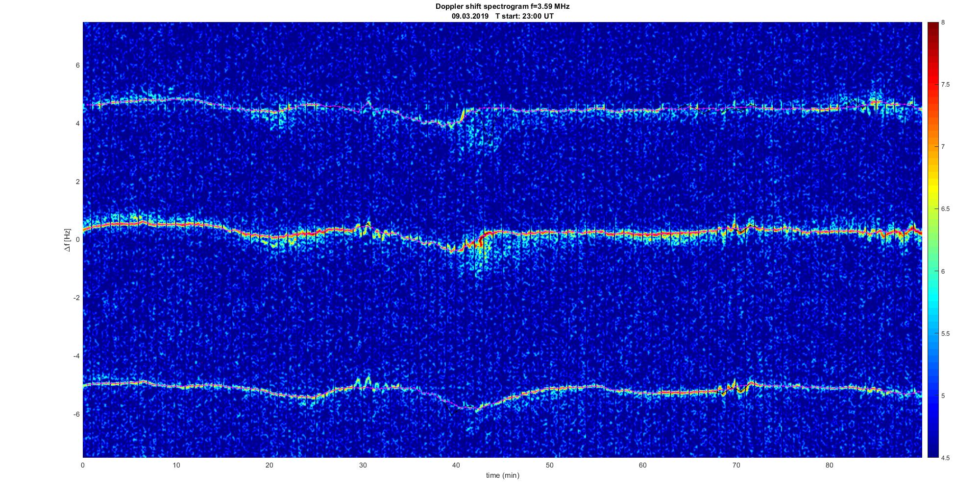
Task: Click the x-axis tick label '70'
Action: pyautogui.click(x=736, y=465)
